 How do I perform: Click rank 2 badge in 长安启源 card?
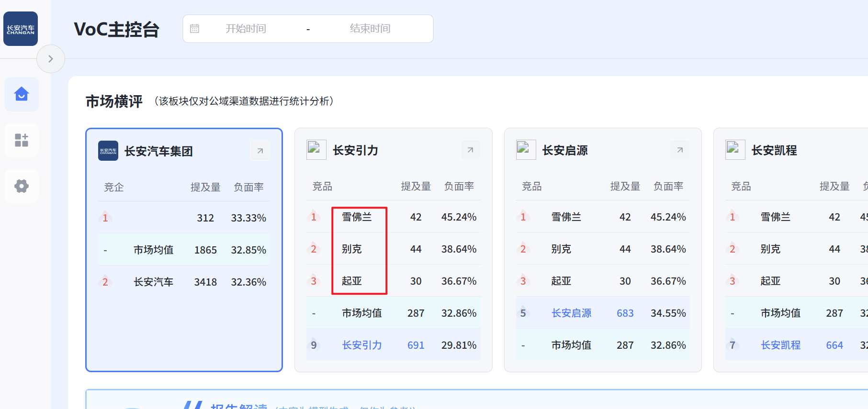(x=523, y=249)
